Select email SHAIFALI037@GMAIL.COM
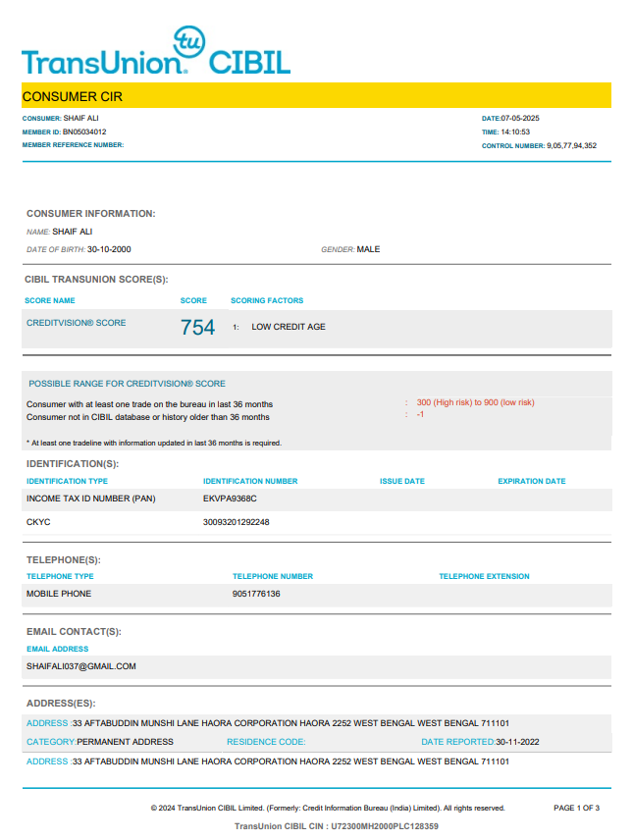Viewport: 633px width, 840px height. click(x=80, y=666)
